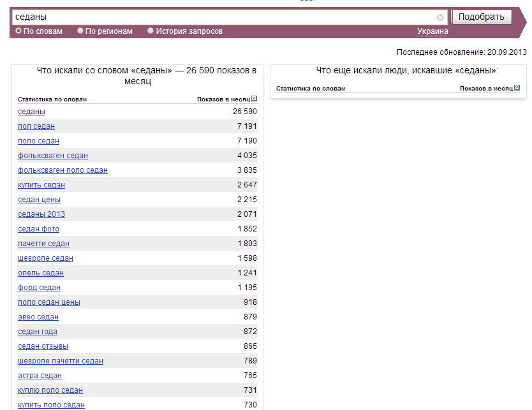Open the 'Украина' region selector
Viewport: 532px width, 410px height.
432,31
